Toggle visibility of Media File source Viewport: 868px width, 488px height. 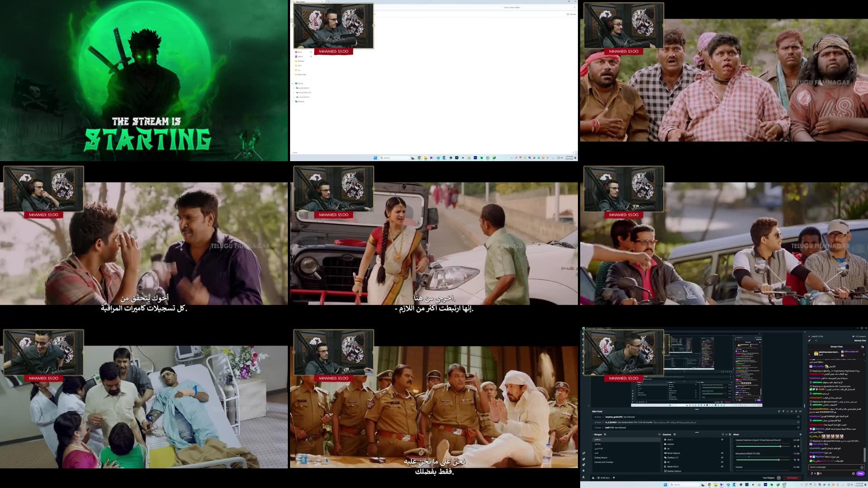tap(722, 466)
